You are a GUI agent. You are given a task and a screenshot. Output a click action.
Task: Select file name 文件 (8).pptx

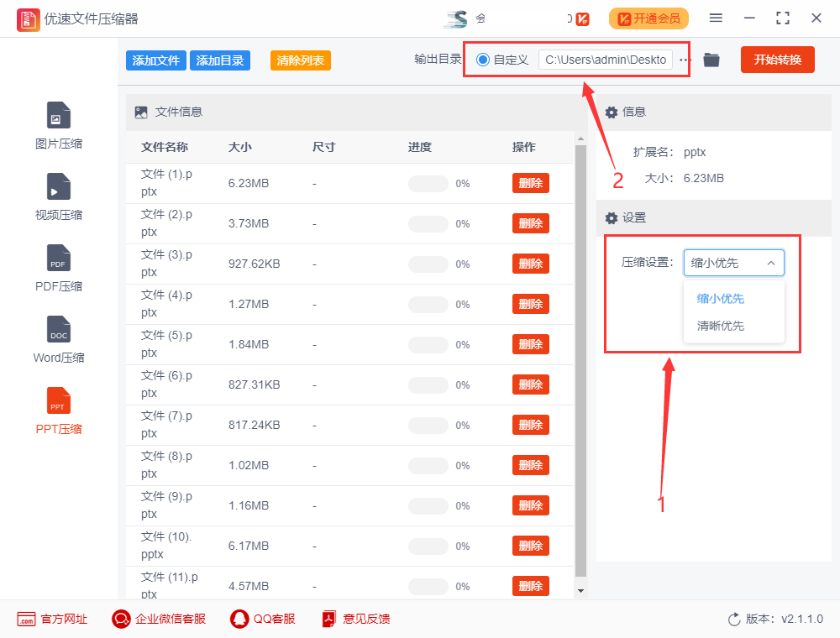click(x=166, y=464)
